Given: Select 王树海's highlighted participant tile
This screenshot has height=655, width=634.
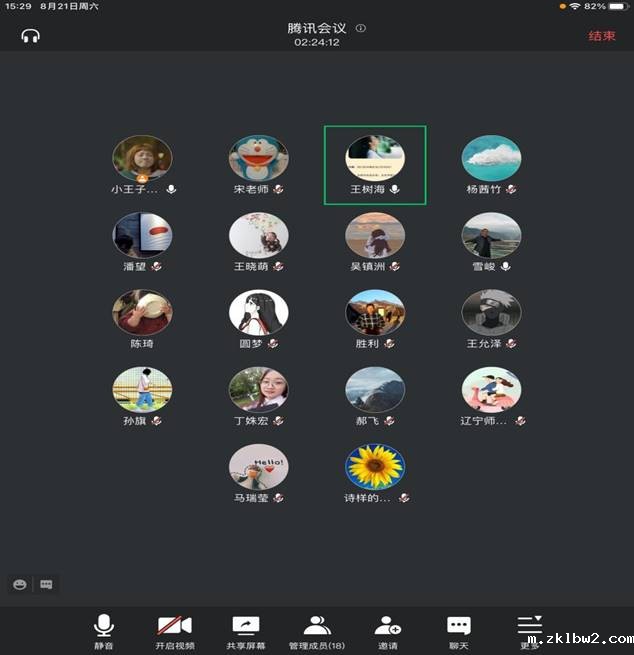Looking at the screenshot, I should point(375,165).
